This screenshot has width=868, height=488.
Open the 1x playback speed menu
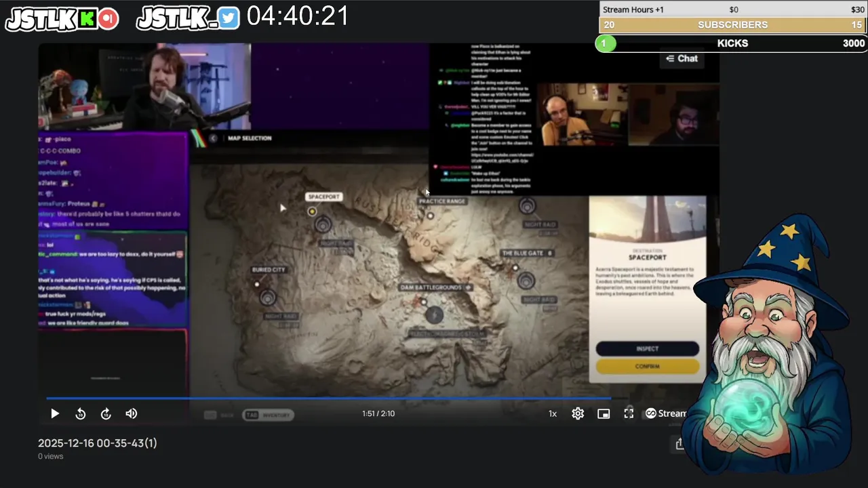click(x=553, y=413)
